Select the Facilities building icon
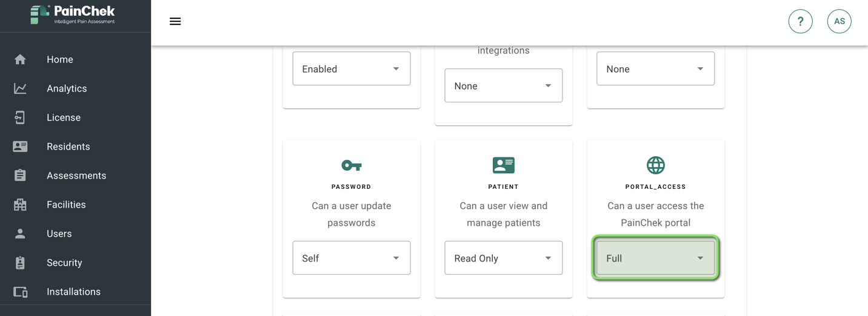The width and height of the screenshot is (868, 316). [x=20, y=205]
